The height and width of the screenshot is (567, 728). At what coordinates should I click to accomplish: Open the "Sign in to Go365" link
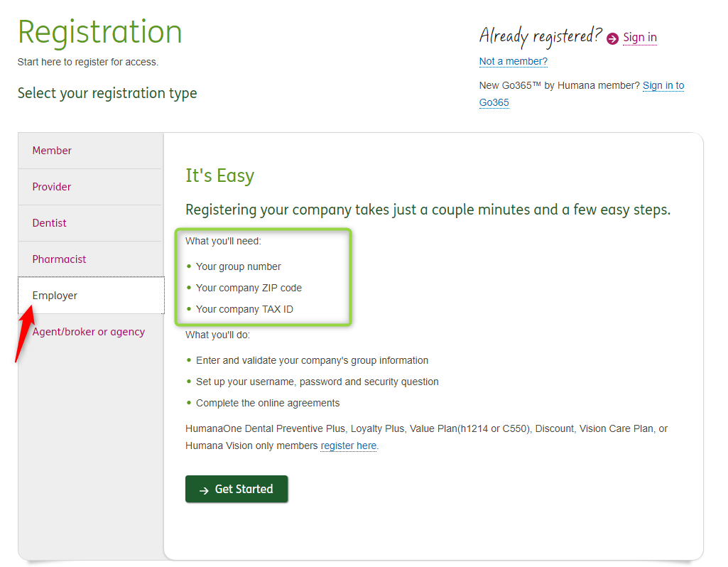pos(663,86)
